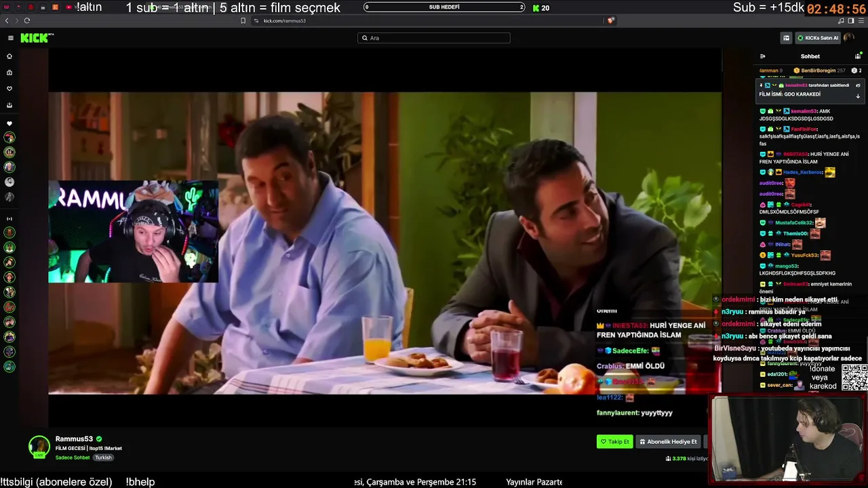
Task: Gift a subscription via 'Abonelik Hediye Et'
Action: point(669,442)
